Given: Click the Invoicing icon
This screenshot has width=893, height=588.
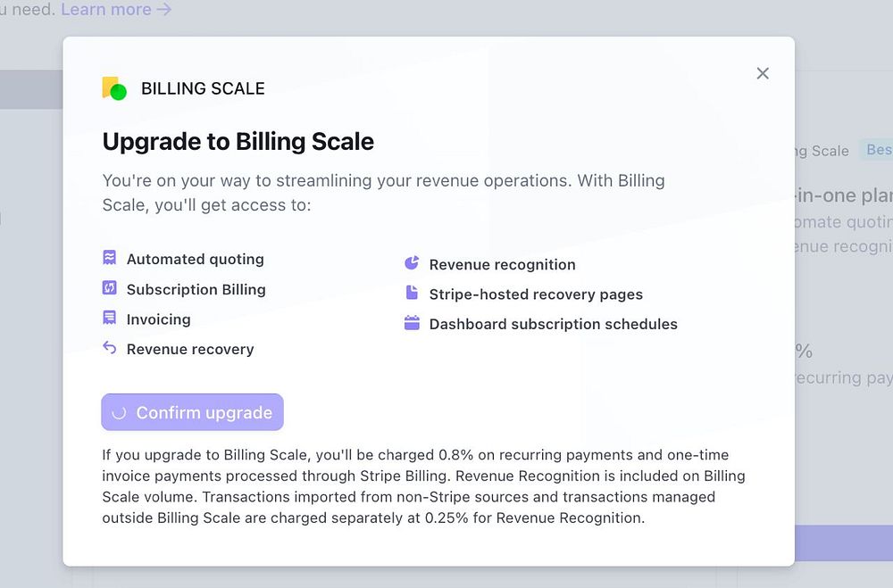Looking at the screenshot, I should [x=110, y=319].
